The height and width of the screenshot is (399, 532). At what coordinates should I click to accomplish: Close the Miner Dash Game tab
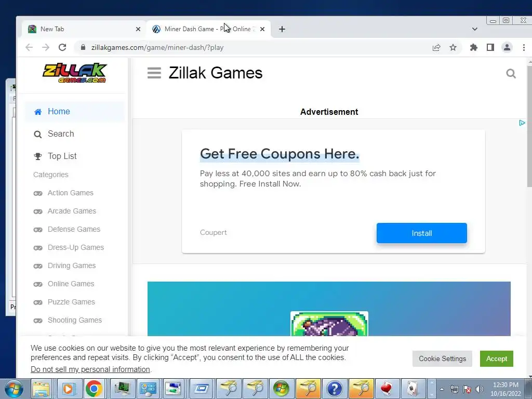(x=262, y=29)
